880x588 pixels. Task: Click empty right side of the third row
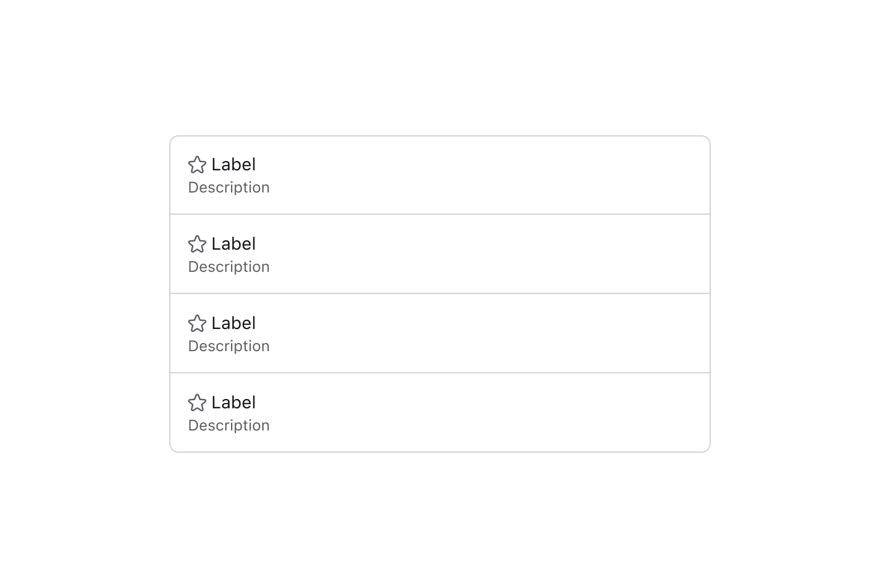525,334
